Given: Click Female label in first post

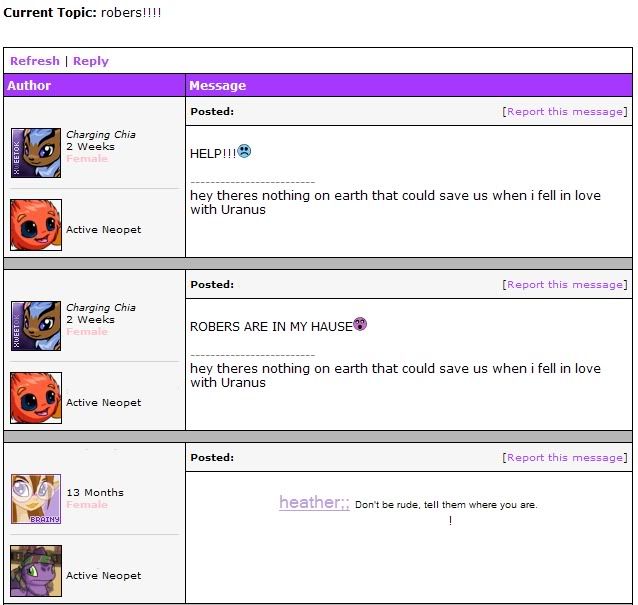Looking at the screenshot, I should [x=87, y=158].
